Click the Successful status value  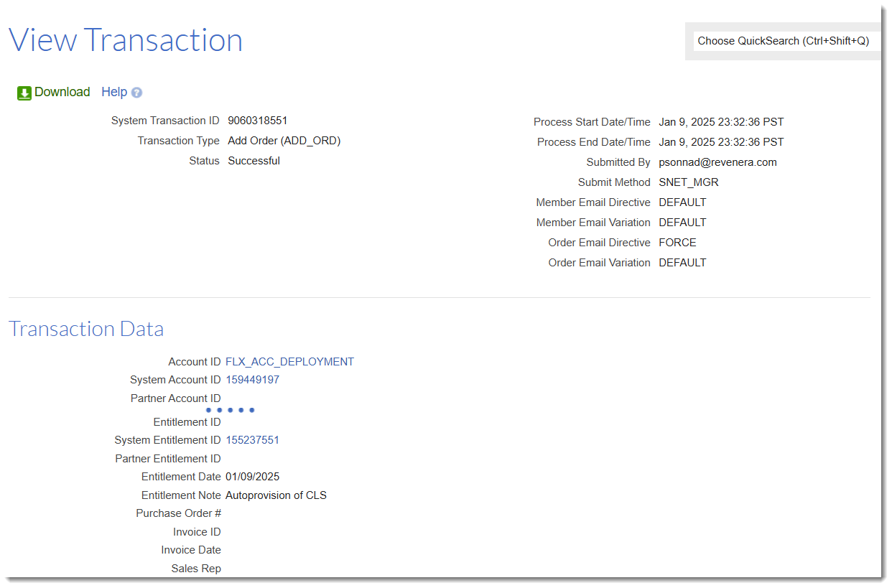[x=254, y=161]
